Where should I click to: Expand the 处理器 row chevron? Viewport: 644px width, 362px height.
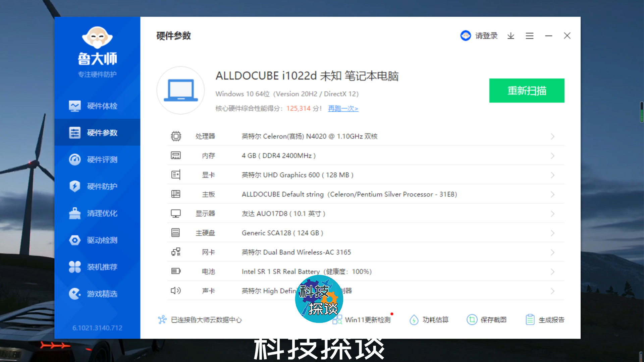point(552,136)
